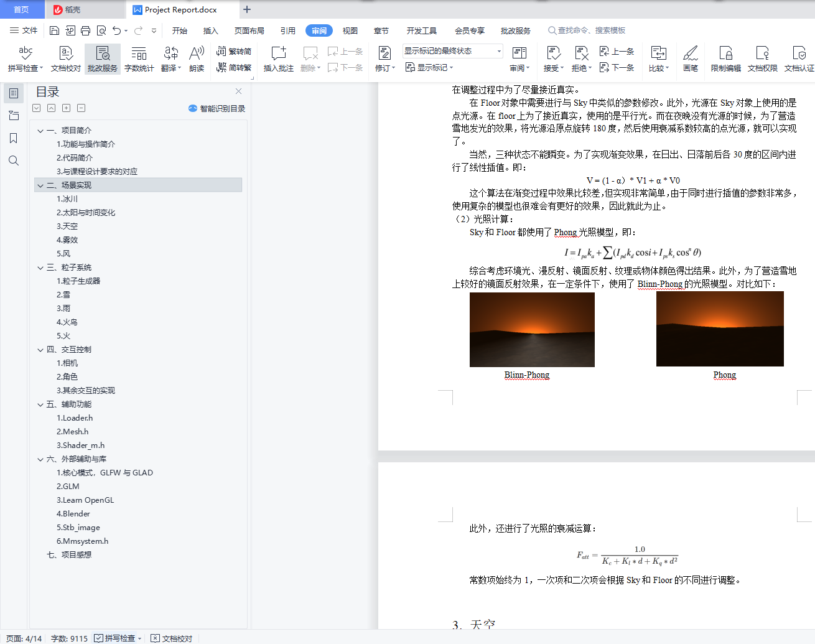The width and height of the screenshot is (815, 644).
Task: Open the 文件 menu
Action: (x=24, y=30)
